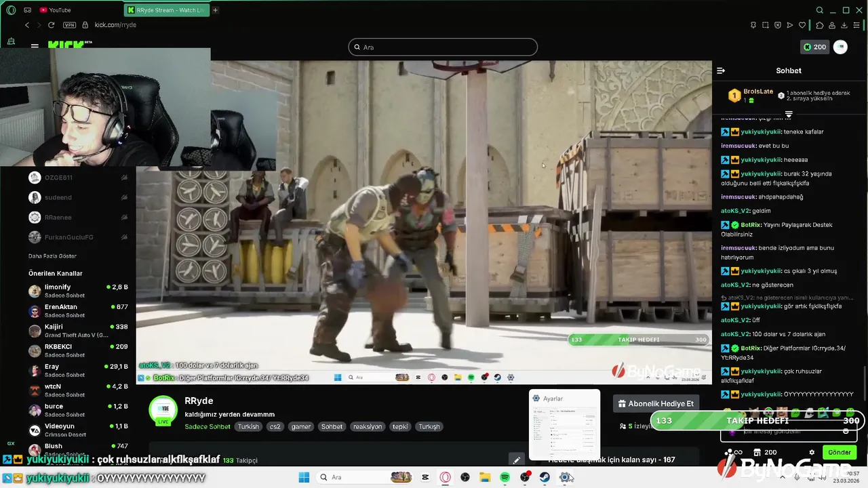
Task: Open the Kick sidebar hamburger menu
Action: click(x=35, y=46)
